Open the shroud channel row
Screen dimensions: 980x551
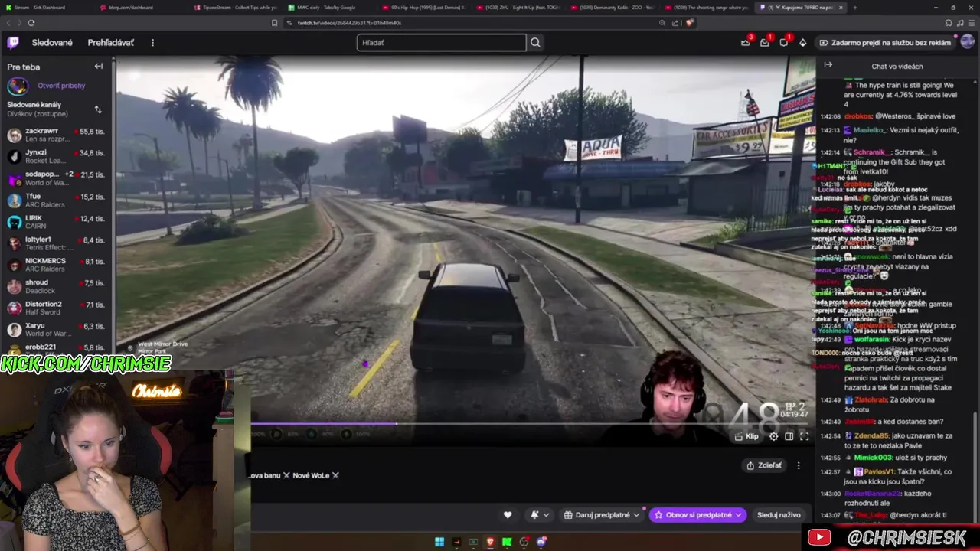pyautogui.click(x=56, y=286)
